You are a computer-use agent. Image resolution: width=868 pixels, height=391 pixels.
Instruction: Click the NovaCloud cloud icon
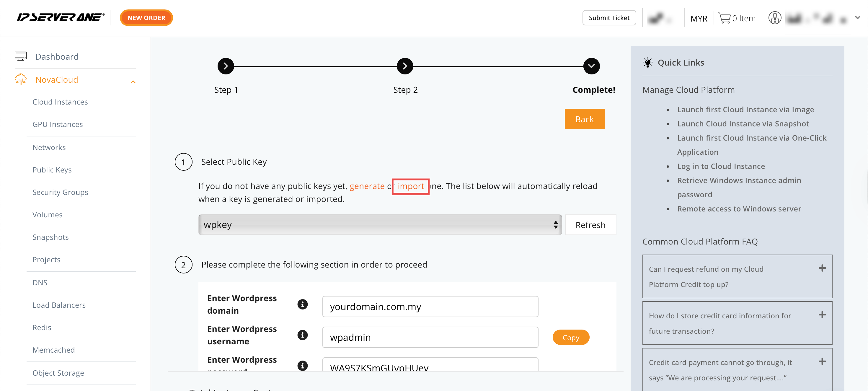[21, 79]
